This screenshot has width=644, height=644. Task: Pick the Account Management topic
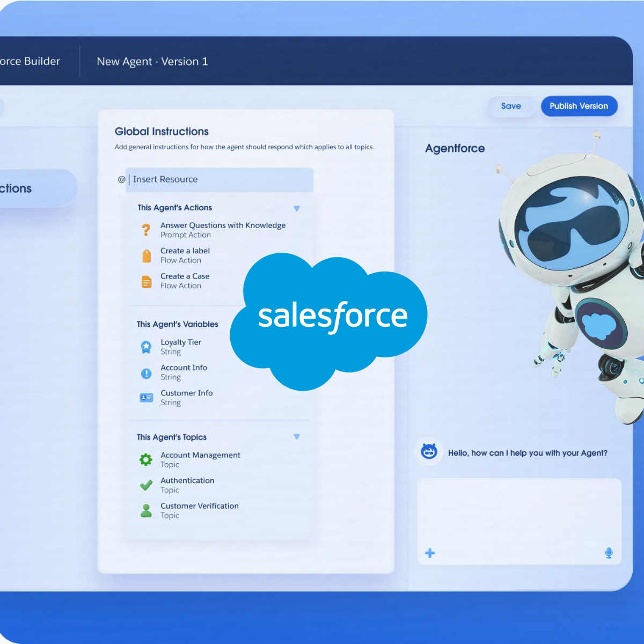[200, 460]
